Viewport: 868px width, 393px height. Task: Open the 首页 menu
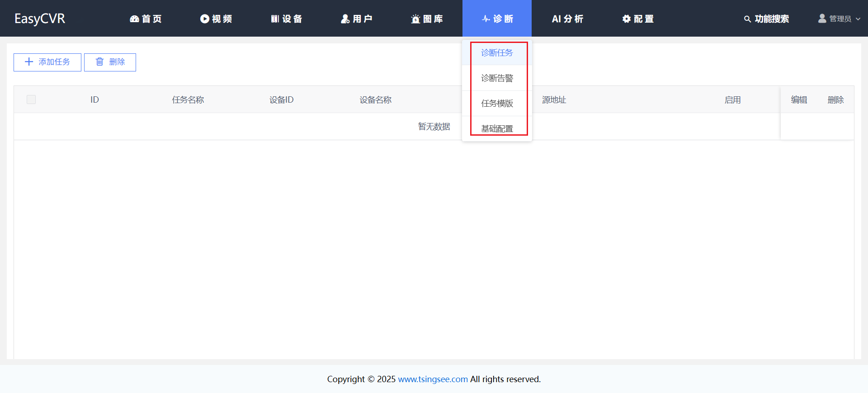[x=146, y=19]
